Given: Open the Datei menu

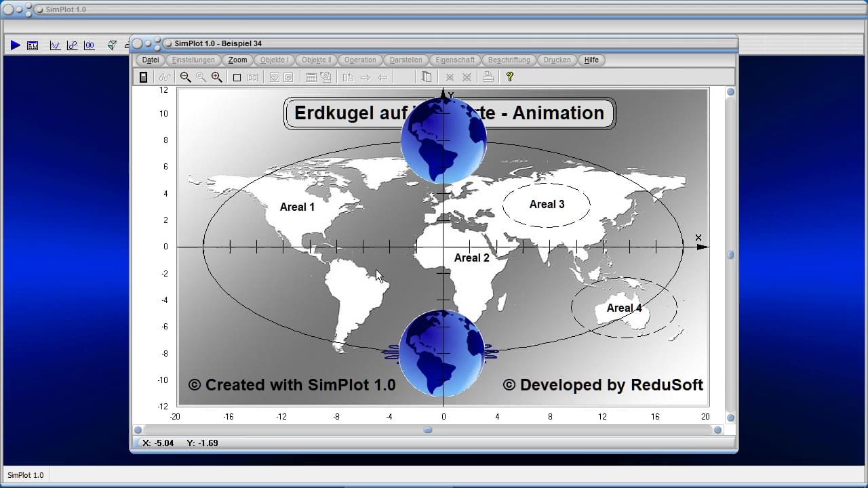Looking at the screenshot, I should click(x=151, y=60).
